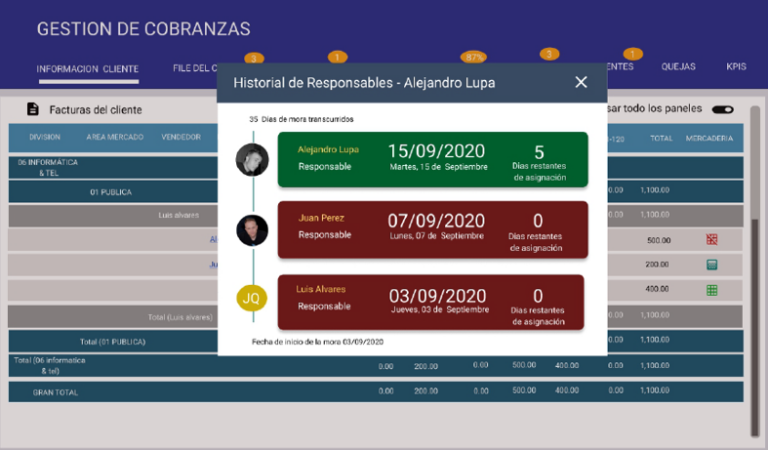Toggle the show-all-panels switch
768x450 pixels.
click(x=722, y=109)
